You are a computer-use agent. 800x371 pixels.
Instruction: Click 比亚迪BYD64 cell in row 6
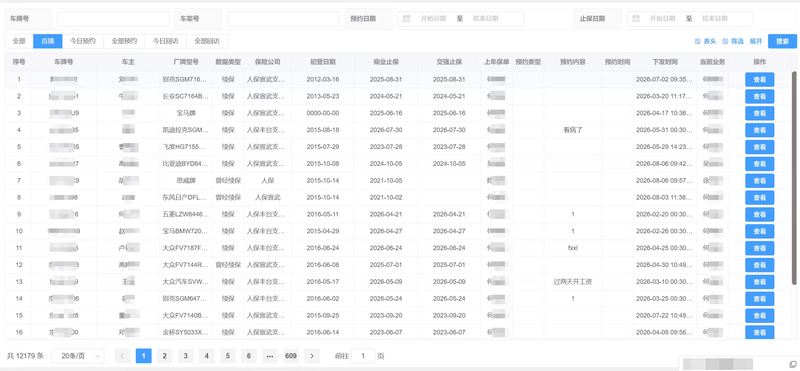pos(185,164)
